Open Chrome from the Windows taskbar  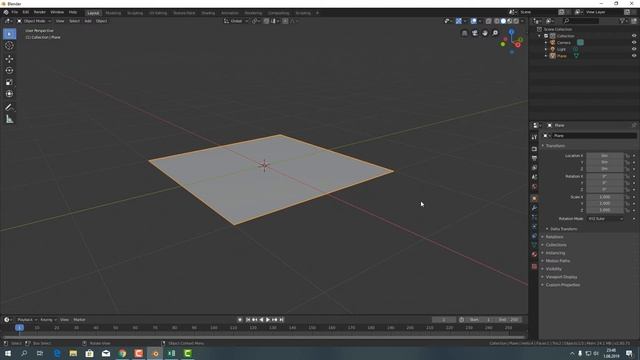122,353
